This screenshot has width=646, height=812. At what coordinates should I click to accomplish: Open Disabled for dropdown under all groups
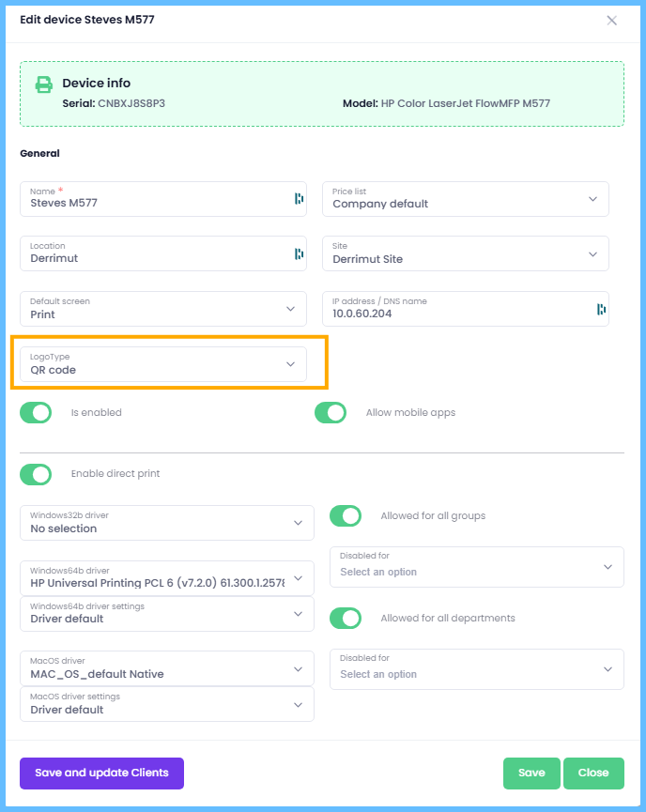point(477,567)
